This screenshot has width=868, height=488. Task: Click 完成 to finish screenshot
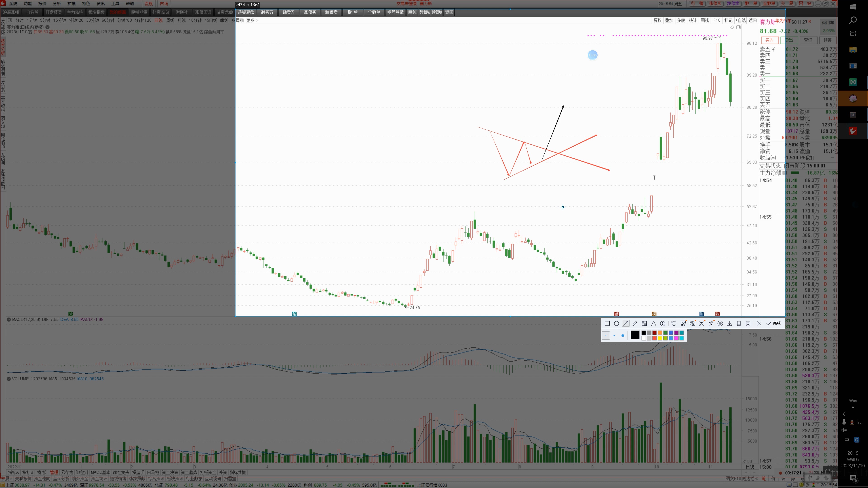(773, 323)
